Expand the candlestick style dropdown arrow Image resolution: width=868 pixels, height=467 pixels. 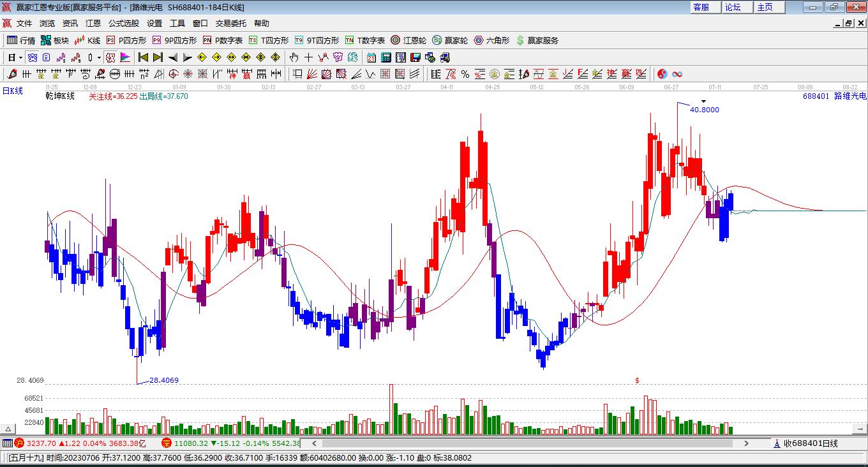[99, 57]
